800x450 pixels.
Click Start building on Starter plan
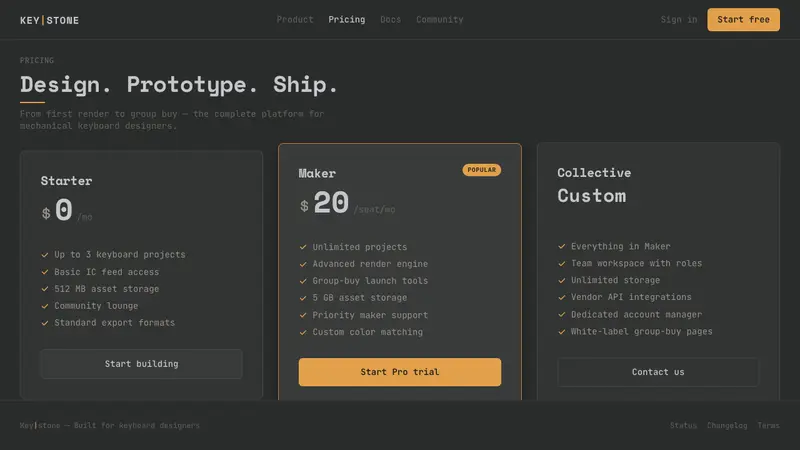tap(141, 364)
